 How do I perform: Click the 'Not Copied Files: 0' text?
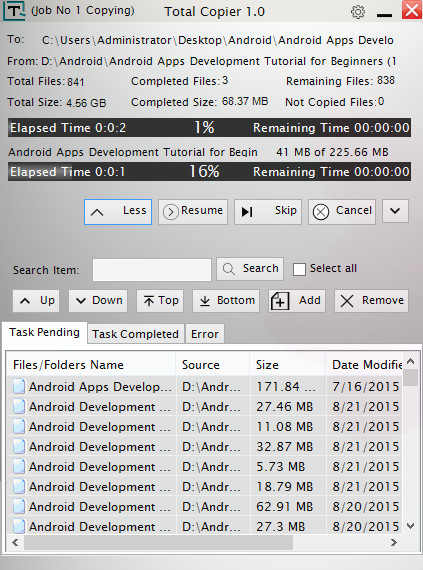pyautogui.click(x=334, y=102)
